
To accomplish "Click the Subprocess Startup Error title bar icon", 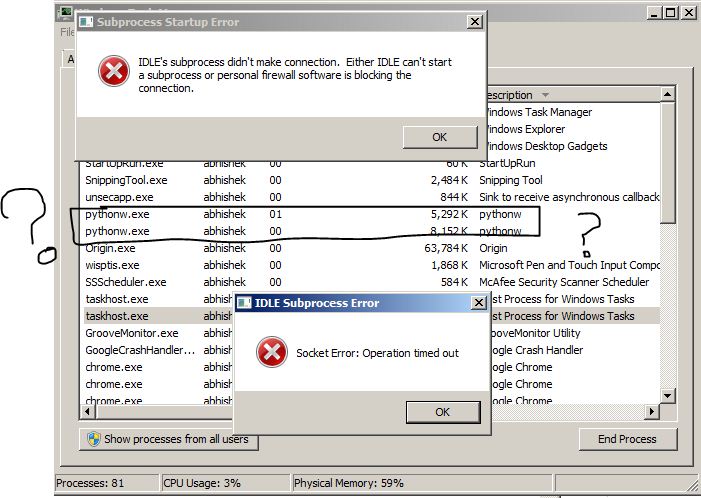I will [x=86, y=22].
